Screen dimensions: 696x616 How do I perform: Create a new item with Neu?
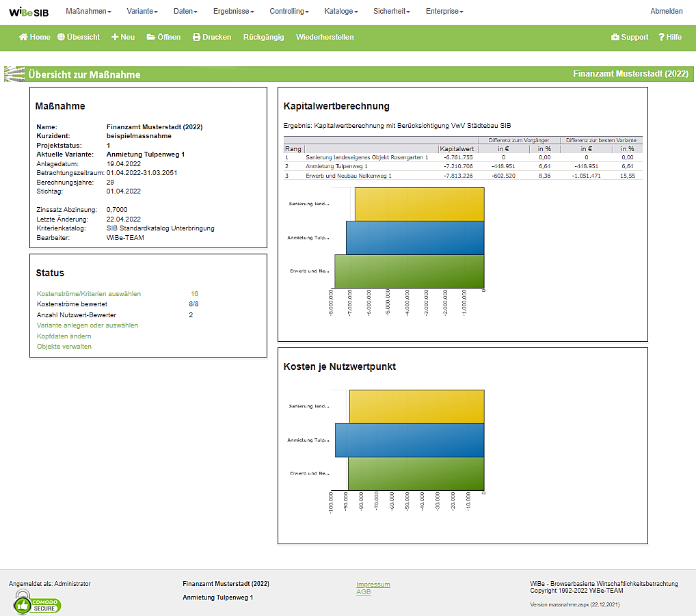coord(123,37)
